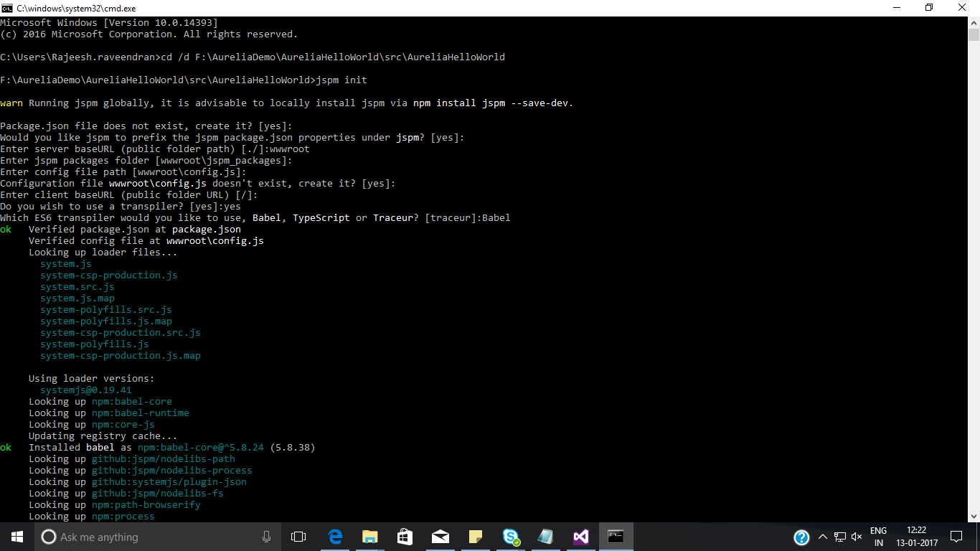Open the notepad-style taskbar app icon

[x=546, y=537]
